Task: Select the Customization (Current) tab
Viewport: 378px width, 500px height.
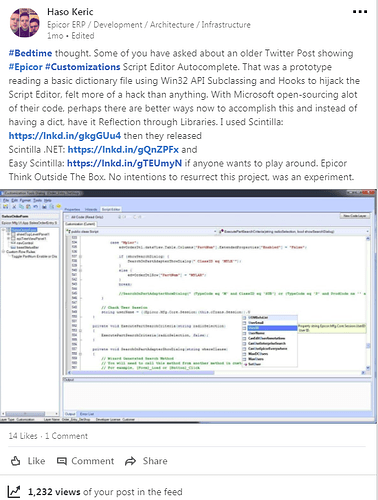Action: coord(80,224)
